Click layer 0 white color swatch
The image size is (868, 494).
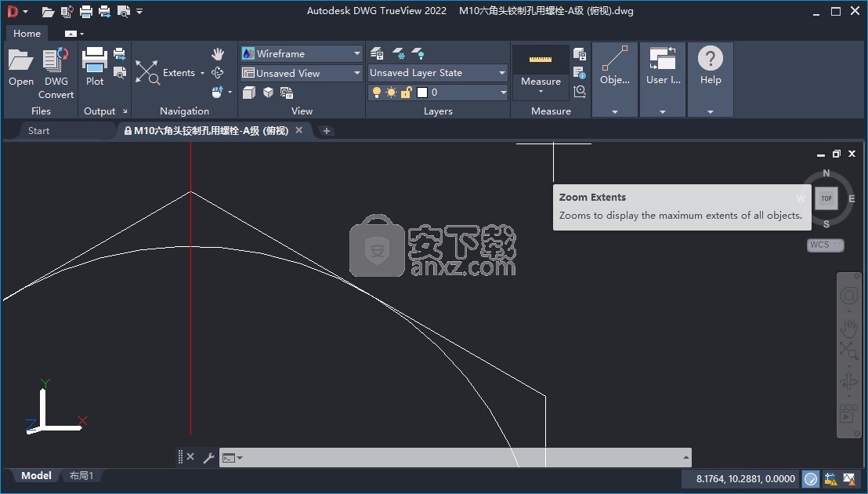pyautogui.click(x=421, y=93)
